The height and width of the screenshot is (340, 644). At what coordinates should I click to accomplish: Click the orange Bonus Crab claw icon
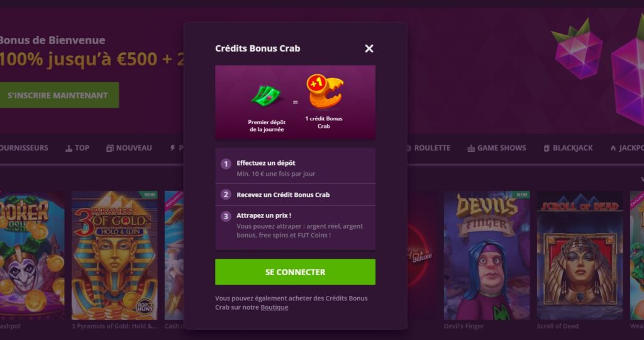click(325, 91)
